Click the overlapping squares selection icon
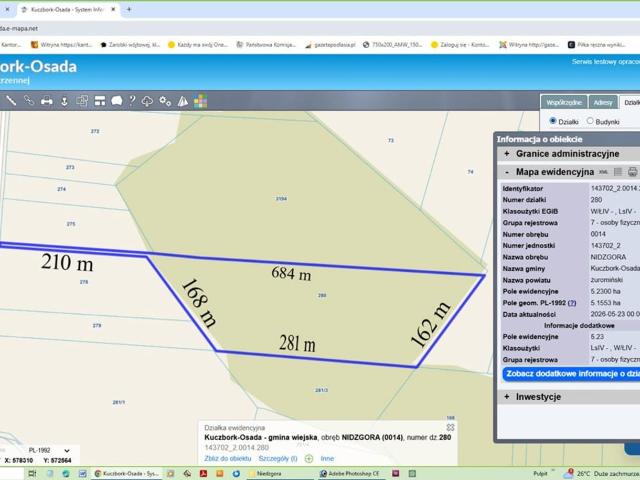The height and width of the screenshot is (480, 640). coord(82,101)
